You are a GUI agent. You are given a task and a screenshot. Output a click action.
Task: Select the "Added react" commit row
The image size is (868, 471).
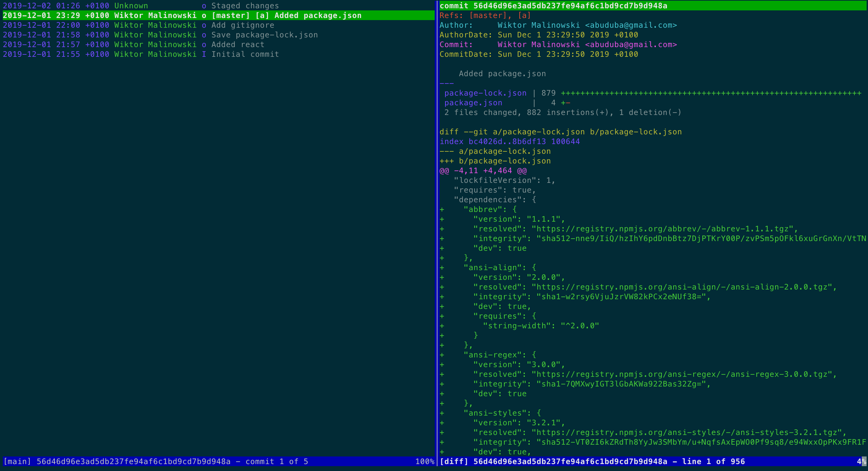[x=237, y=44]
